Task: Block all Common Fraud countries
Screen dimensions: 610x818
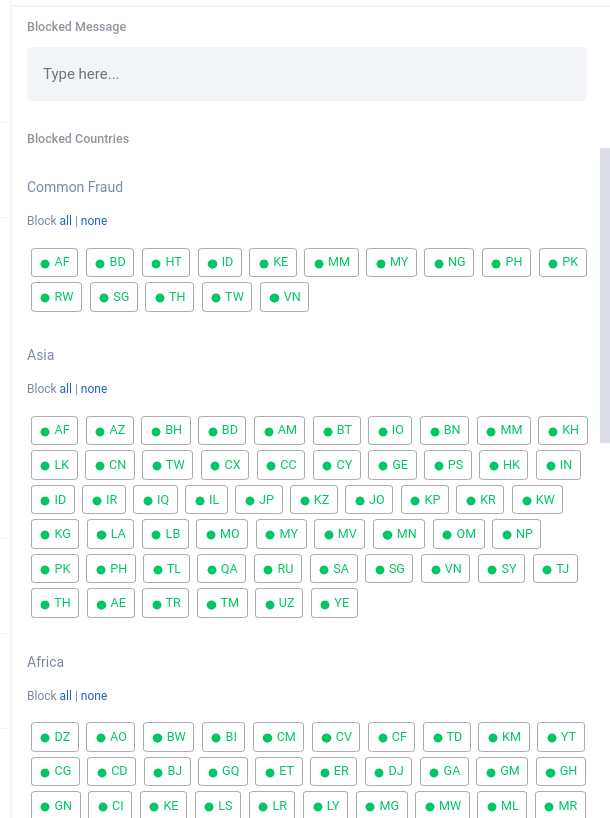Action: (x=66, y=221)
